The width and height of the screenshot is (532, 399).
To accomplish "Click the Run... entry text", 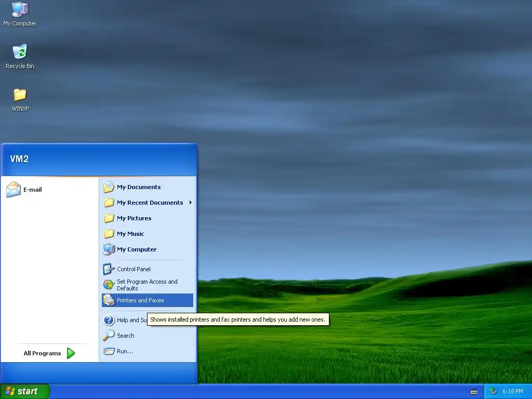I will [125, 351].
